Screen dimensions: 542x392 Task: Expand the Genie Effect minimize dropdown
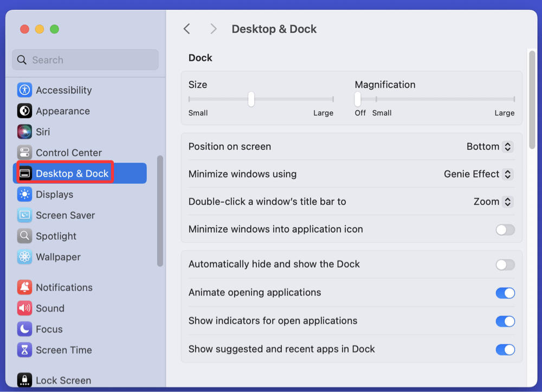click(478, 174)
